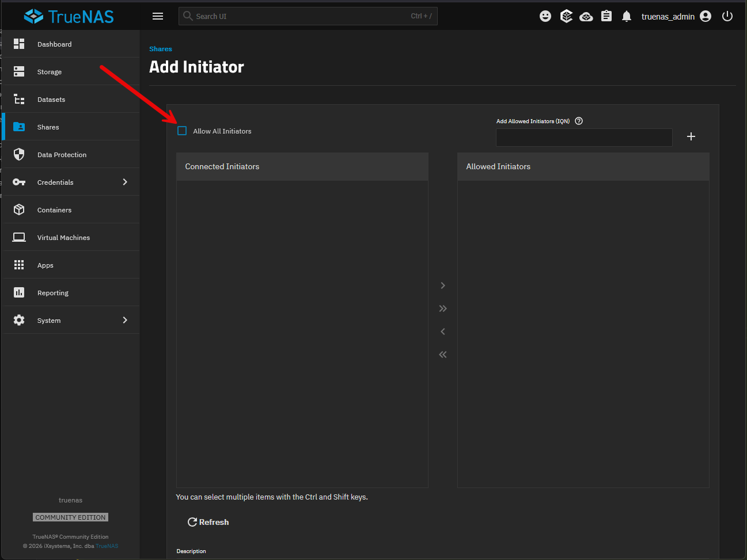Click the truenas hostname text in sidebar
This screenshot has height=560, width=747.
(70, 500)
